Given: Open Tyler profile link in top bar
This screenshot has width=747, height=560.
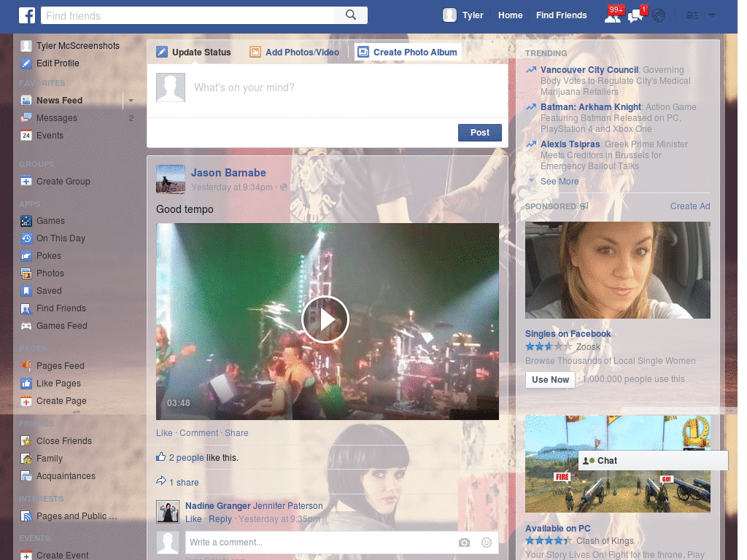Looking at the screenshot, I should 473,15.
